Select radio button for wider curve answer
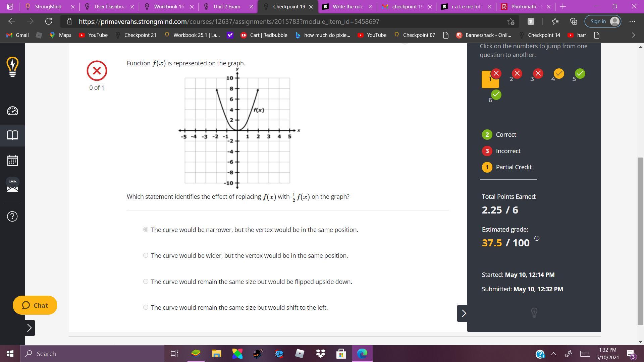The width and height of the screenshot is (644, 362). click(x=146, y=255)
